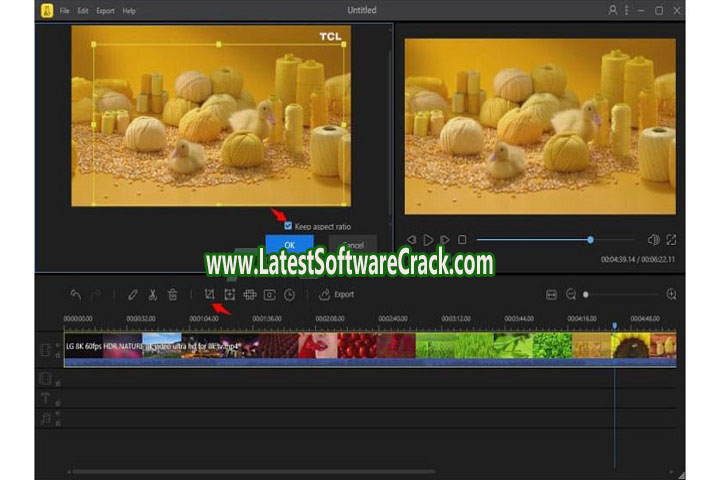This screenshot has width=720, height=480.
Task: Open the Crop tool in toolbar
Action: (210, 295)
